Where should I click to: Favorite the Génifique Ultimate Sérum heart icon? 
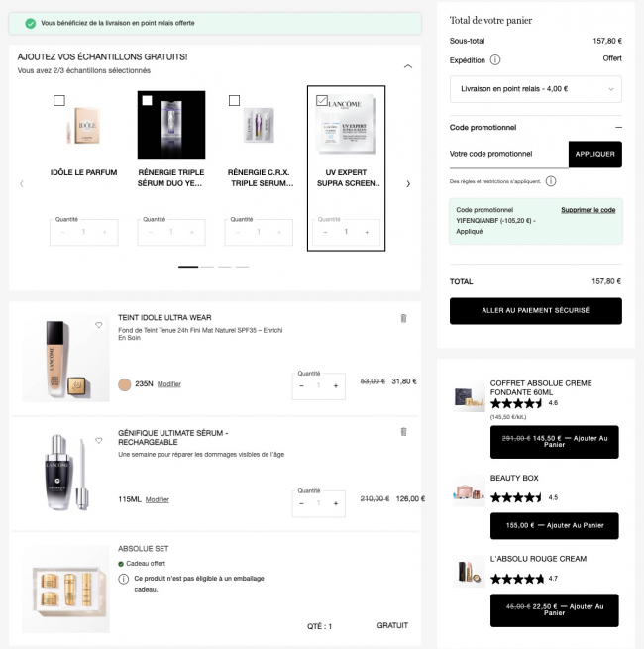click(99, 440)
